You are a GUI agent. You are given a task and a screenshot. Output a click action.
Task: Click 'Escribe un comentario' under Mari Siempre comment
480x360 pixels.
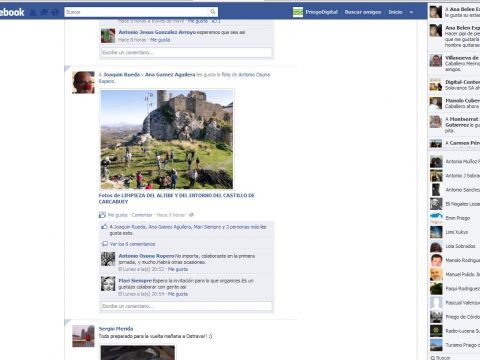(x=187, y=306)
